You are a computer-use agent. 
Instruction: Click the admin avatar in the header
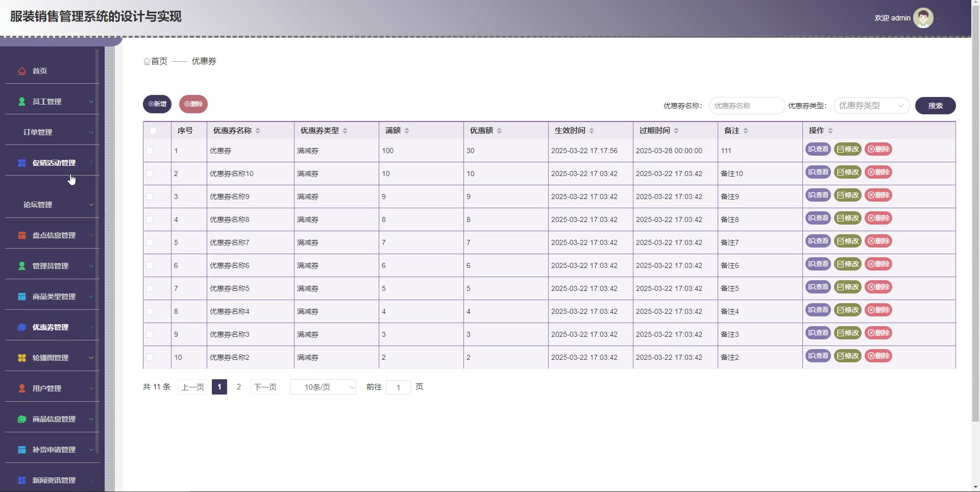923,18
